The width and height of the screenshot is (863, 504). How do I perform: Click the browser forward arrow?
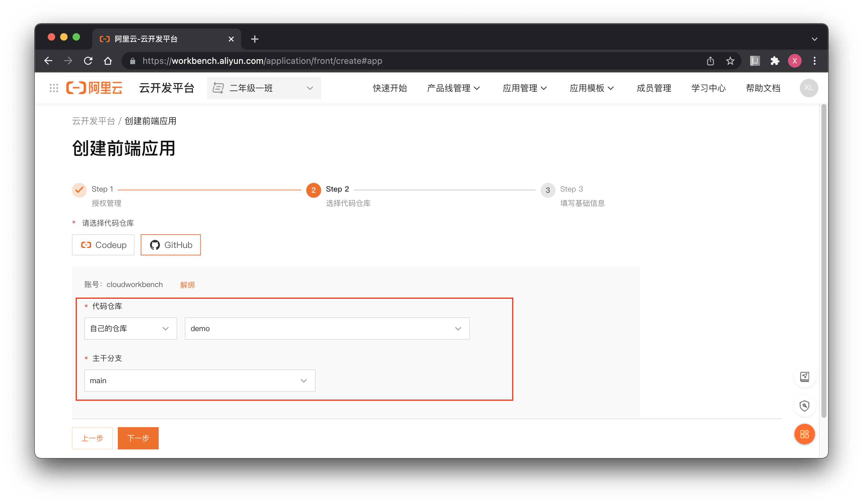[x=68, y=61]
